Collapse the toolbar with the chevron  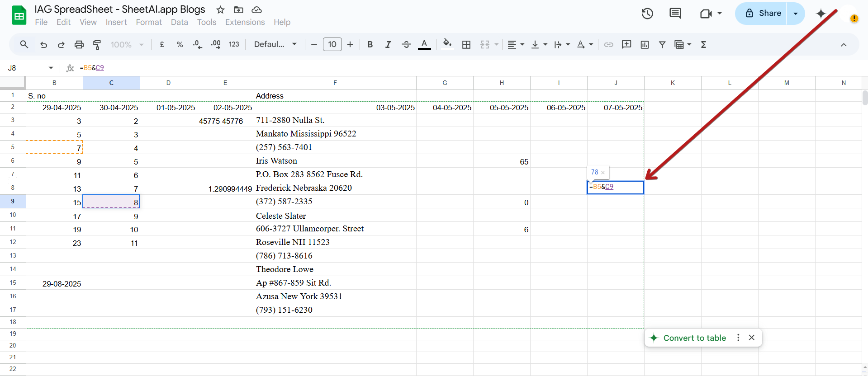pos(844,45)
